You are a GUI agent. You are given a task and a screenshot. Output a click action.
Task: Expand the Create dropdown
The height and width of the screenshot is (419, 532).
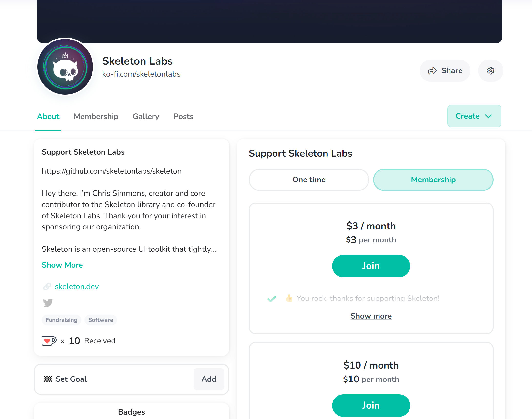(474, 116)
